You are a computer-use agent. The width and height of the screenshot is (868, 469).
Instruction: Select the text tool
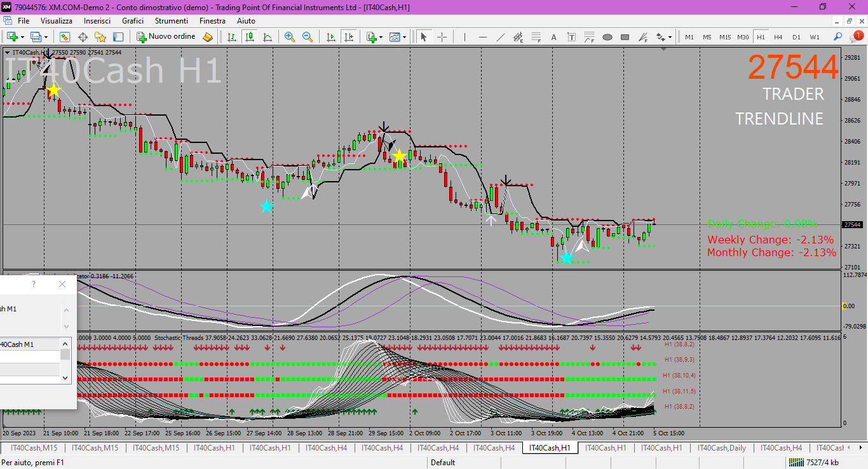pos(553,37)
